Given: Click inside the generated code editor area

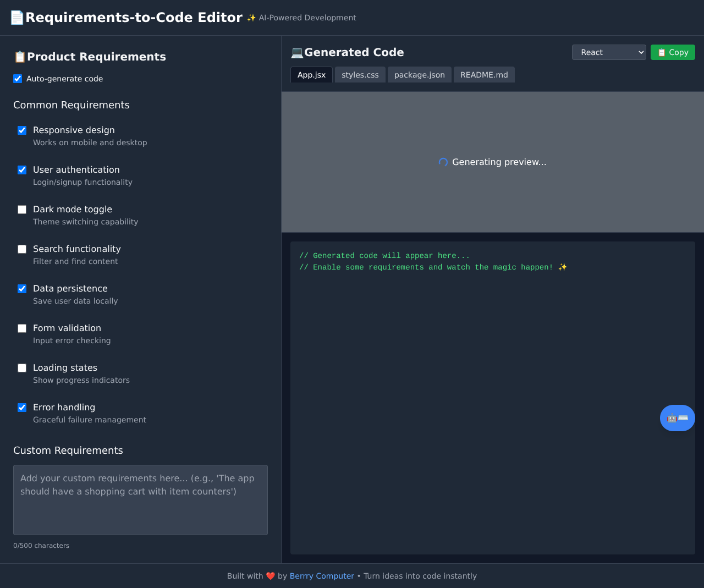Looking at the screenshot, I should point(492,397).
